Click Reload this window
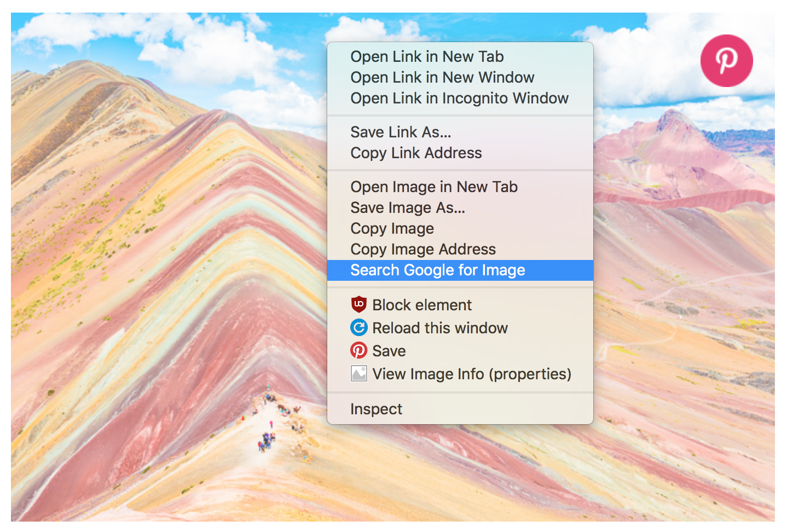The width and height of the screenshot is (787, 532). pyautogui.click(x=439, y=328)
